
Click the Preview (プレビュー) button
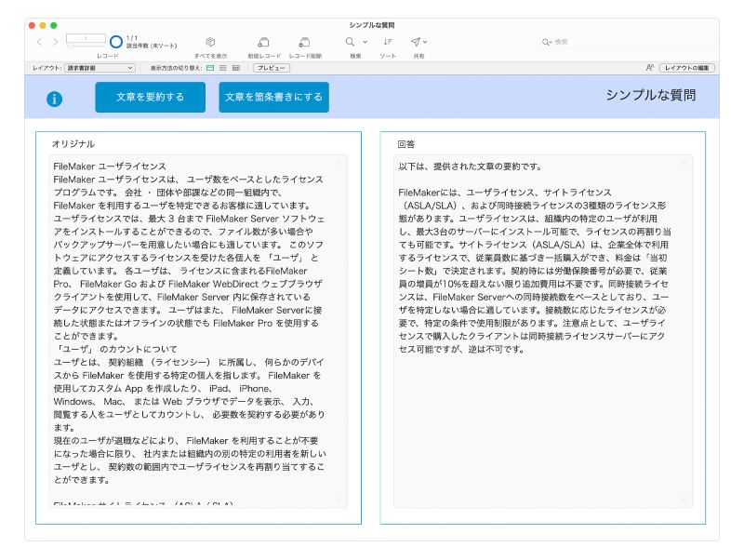(x=272, y=68)
